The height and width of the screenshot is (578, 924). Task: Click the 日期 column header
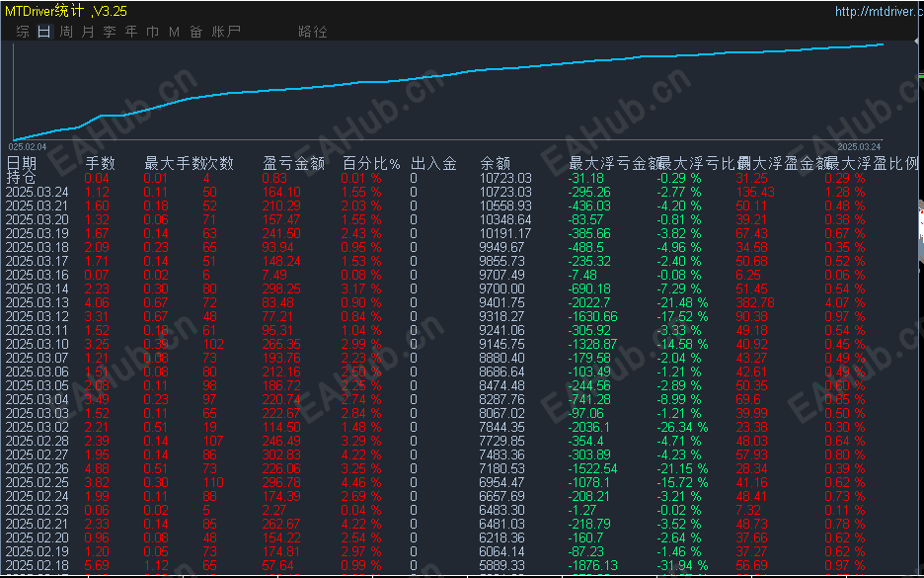pyautogui.click(x=22, y=163)
